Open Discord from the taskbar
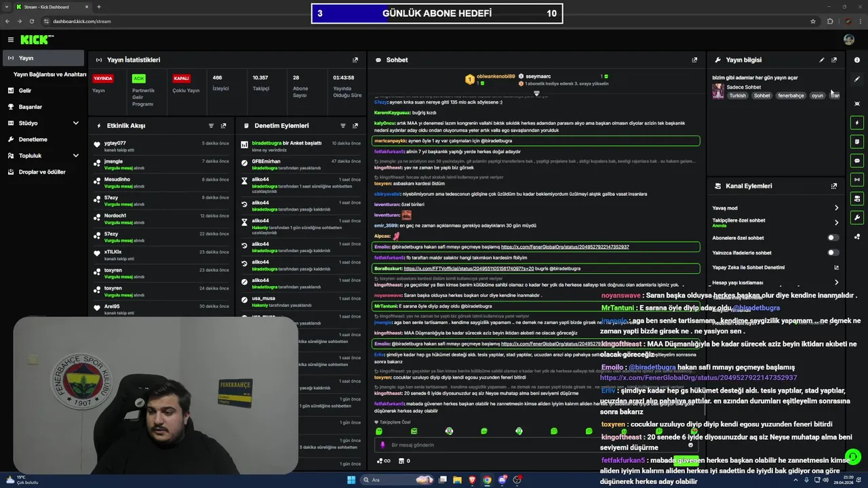This screenshot has width=868, height=488. (x=502, y=480)
